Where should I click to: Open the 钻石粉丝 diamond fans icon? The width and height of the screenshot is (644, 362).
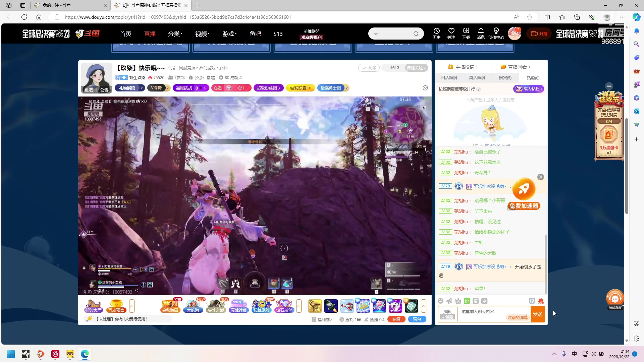tap(284, 306)
